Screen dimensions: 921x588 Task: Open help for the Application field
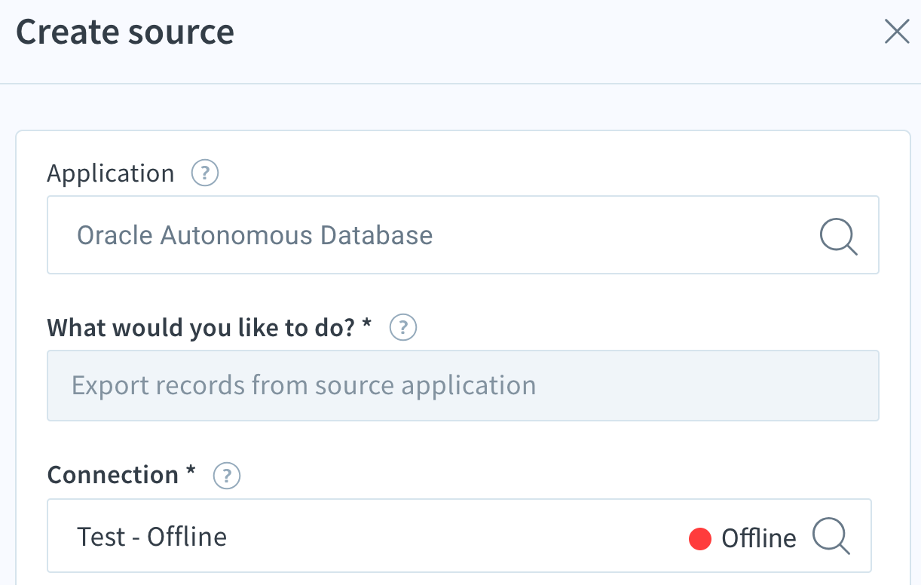click(x=205, y=173)
